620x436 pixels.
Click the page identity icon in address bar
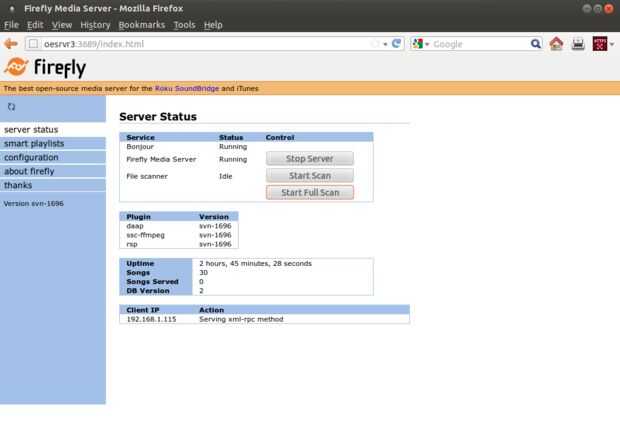34,44
